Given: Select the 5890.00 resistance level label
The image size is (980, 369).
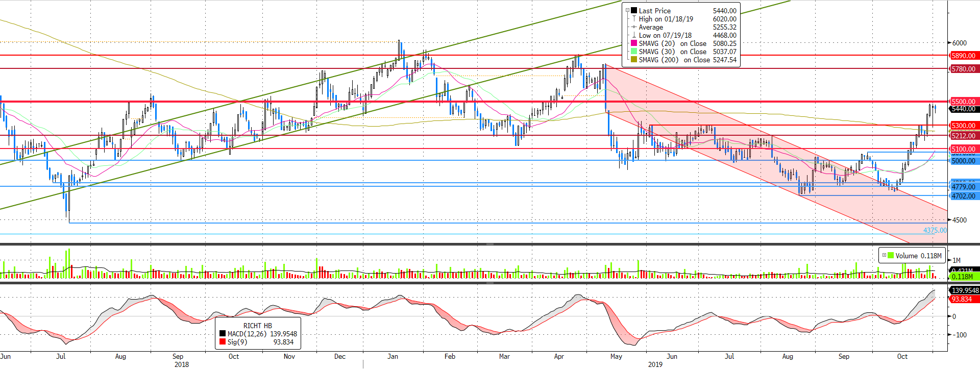Looking at the screenshot, I should pos(963,56).
